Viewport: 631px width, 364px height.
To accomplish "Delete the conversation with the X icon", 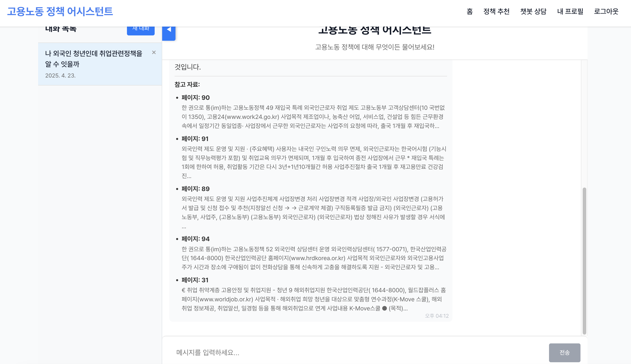I will click(154, 52).
